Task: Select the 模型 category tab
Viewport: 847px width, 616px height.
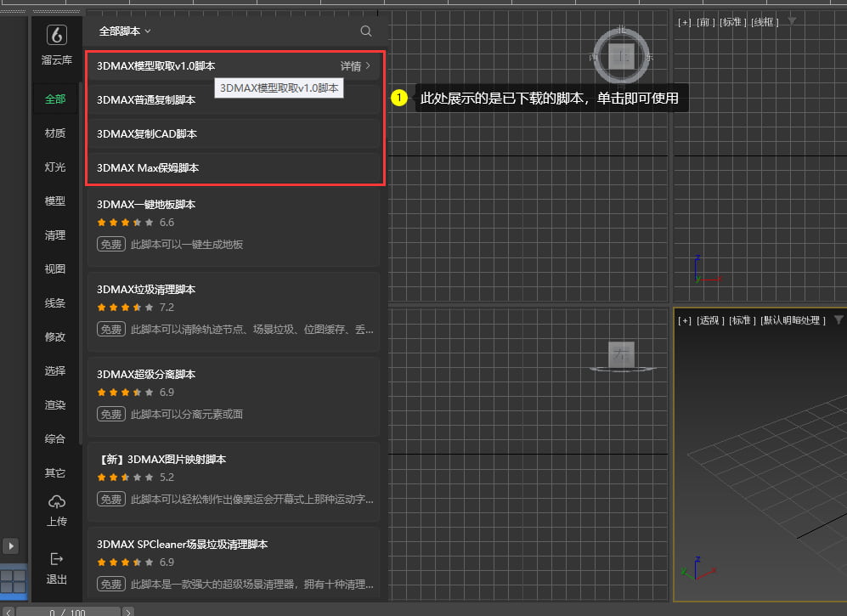Action: click(55, 201)
